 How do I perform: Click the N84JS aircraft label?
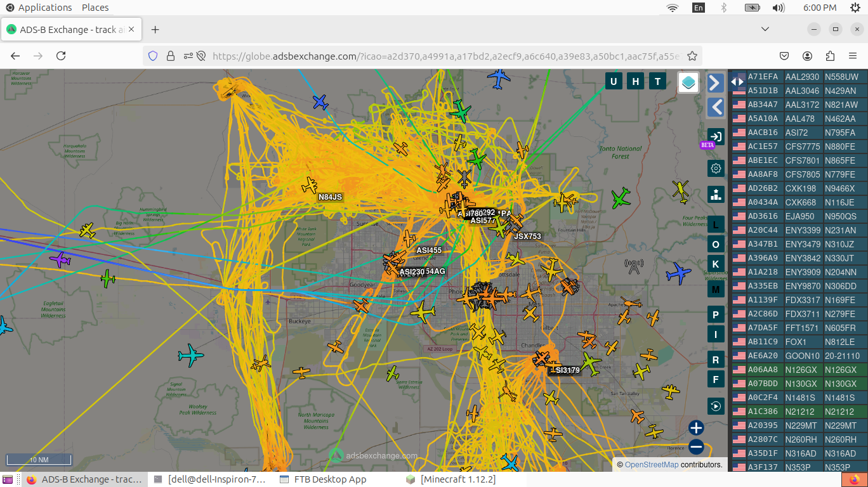tap(331, 197)
